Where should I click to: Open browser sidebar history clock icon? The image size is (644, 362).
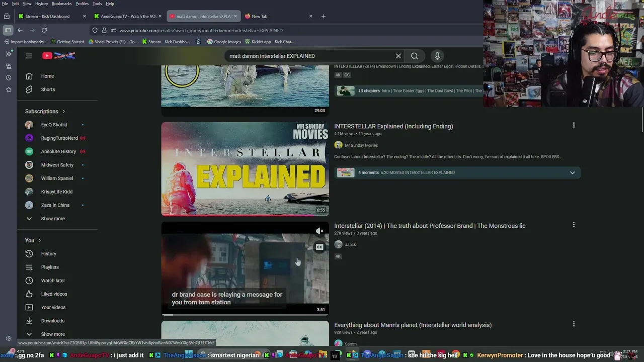(x=9, y=77)
